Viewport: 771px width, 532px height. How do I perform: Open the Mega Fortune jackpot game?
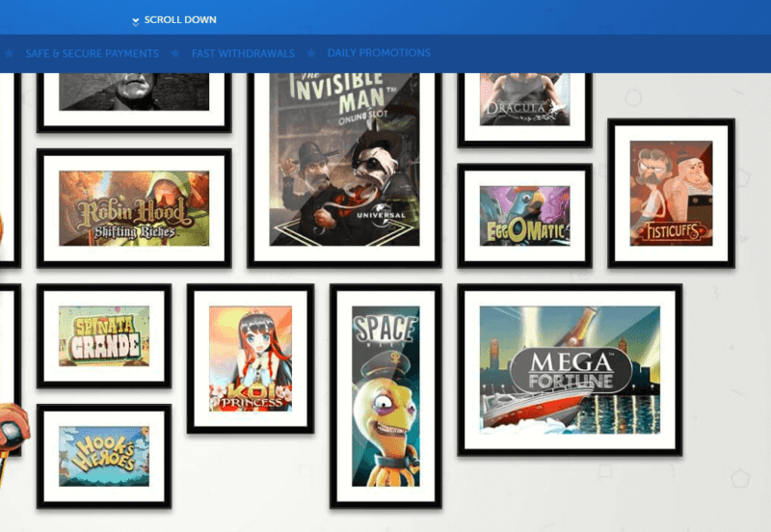coord(569,370)
